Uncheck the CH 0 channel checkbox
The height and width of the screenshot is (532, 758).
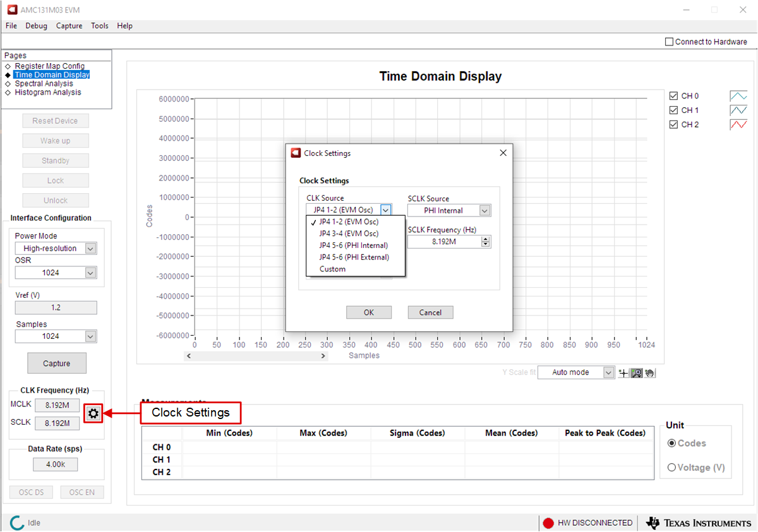[674, 96]
